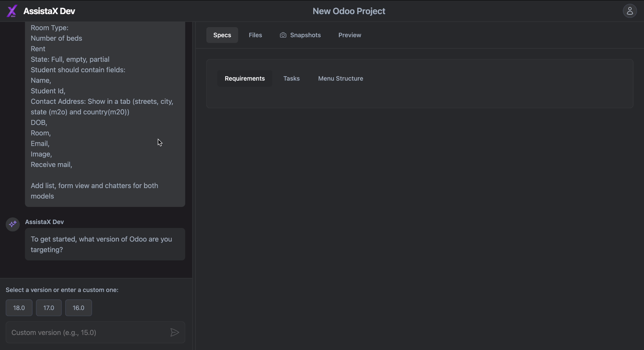Screen dimensions: 644x350
Task: Select the Requirements sub-tab
Action: (x=245, y=79)
